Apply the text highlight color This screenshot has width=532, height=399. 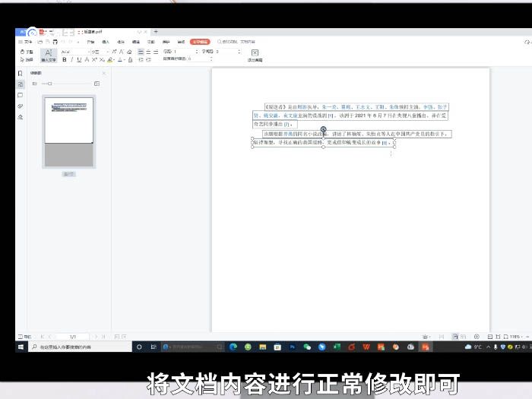110,60
